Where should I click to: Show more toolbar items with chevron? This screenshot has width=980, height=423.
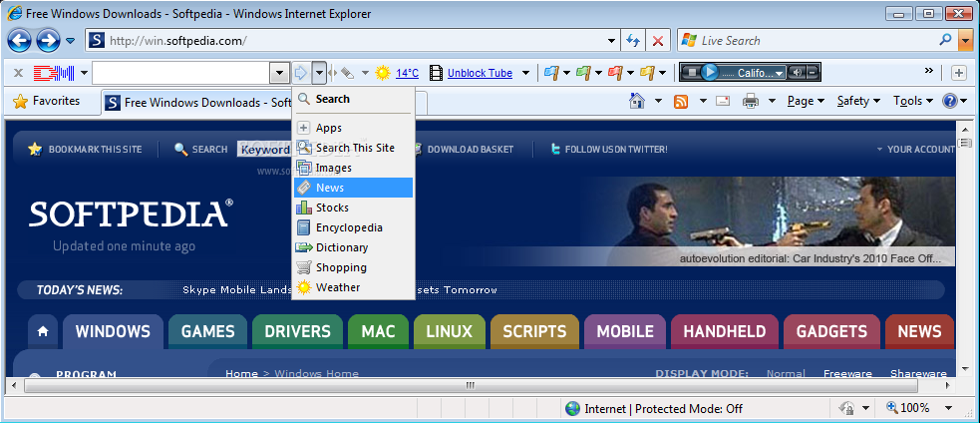(x=929, y=70)
